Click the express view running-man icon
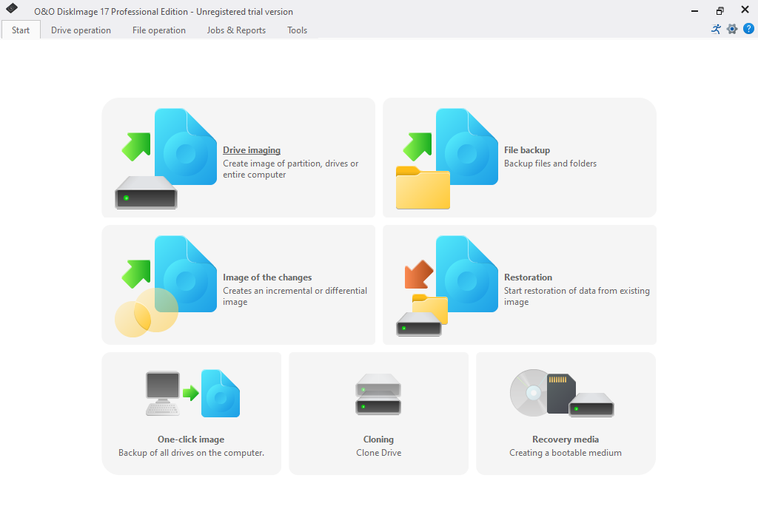 [716, 29]
